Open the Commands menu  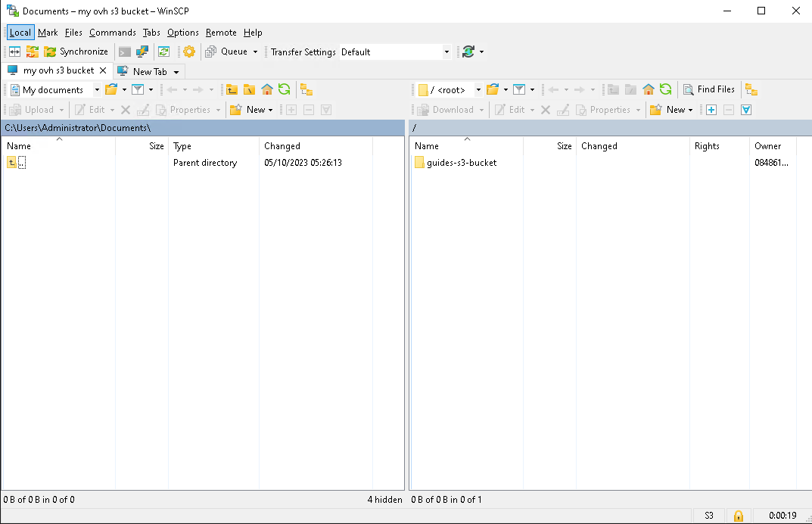pos(112,33)
